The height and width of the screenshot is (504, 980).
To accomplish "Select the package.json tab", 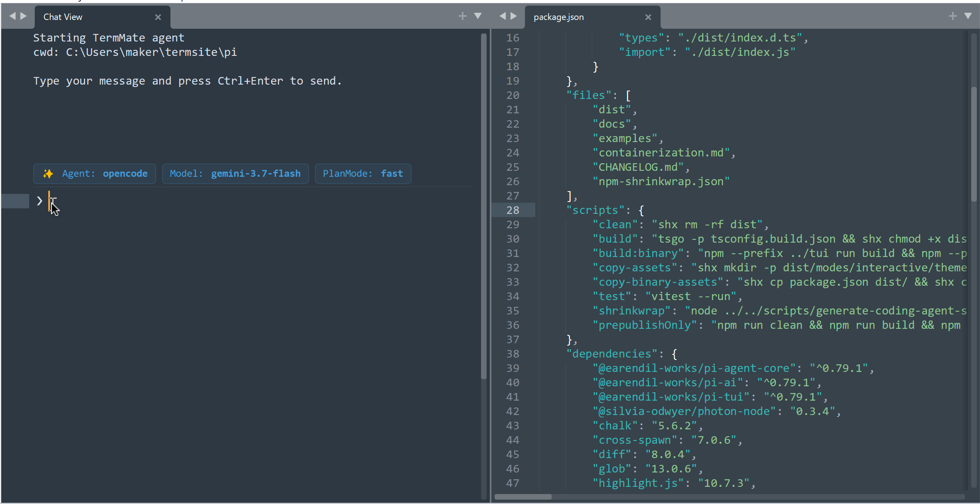I will click(x=592, y=17).
